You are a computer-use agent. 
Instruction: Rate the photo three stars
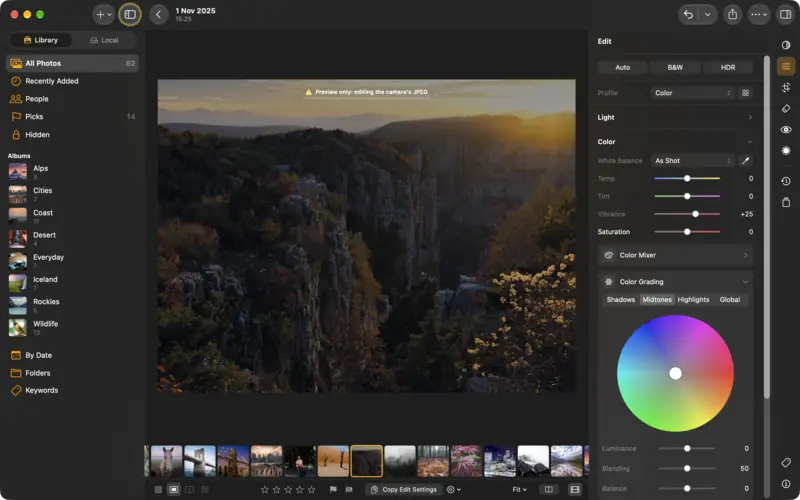pos(288,490)
